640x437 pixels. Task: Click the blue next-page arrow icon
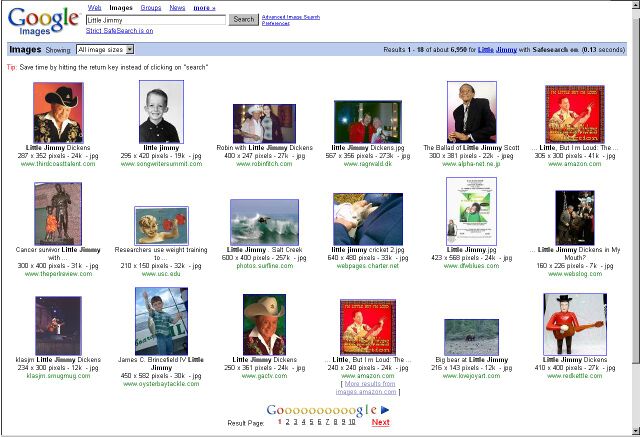tap(385, 409)
